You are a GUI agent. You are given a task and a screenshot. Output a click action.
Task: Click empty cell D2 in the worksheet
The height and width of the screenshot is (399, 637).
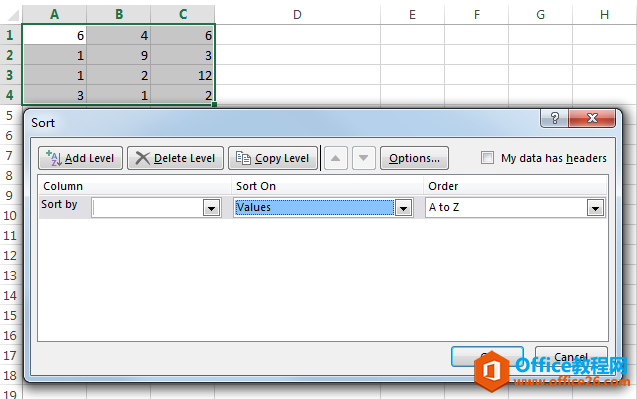click(x=297, y=55)
